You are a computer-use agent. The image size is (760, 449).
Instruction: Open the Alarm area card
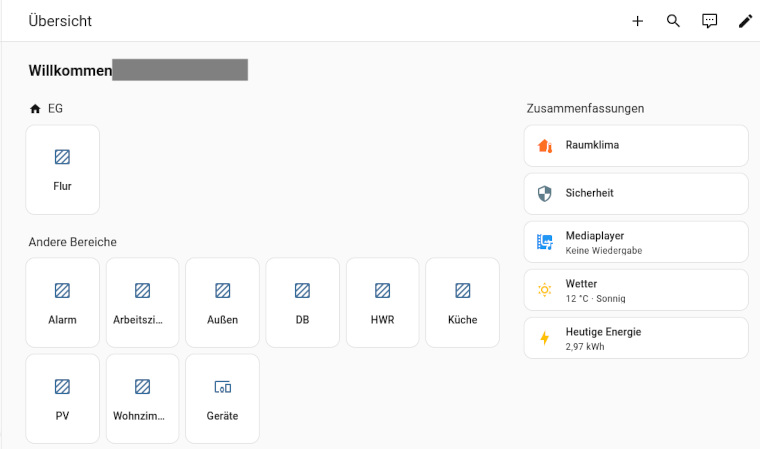coord(62,303)
